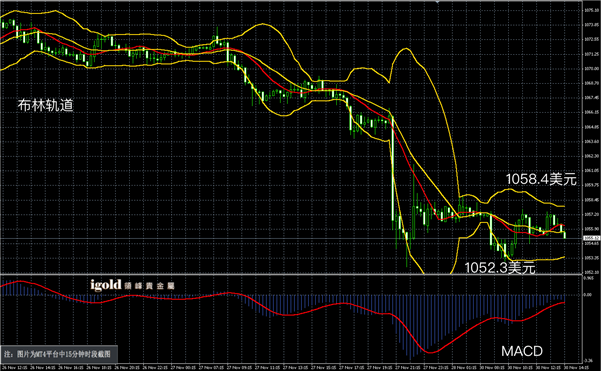Click the lowest trough of the red MACD signal line
Screen dimensions: 601x371
tap(430, 352)
